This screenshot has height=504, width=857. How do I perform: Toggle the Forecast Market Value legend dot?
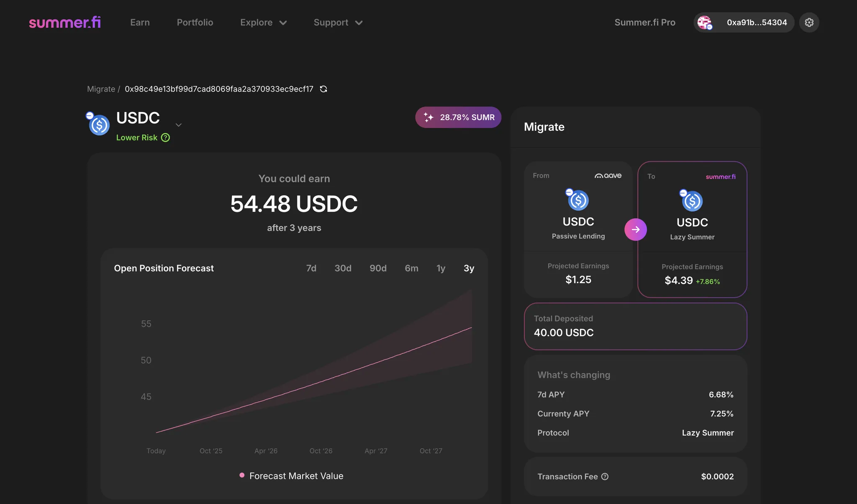point(242,475)
